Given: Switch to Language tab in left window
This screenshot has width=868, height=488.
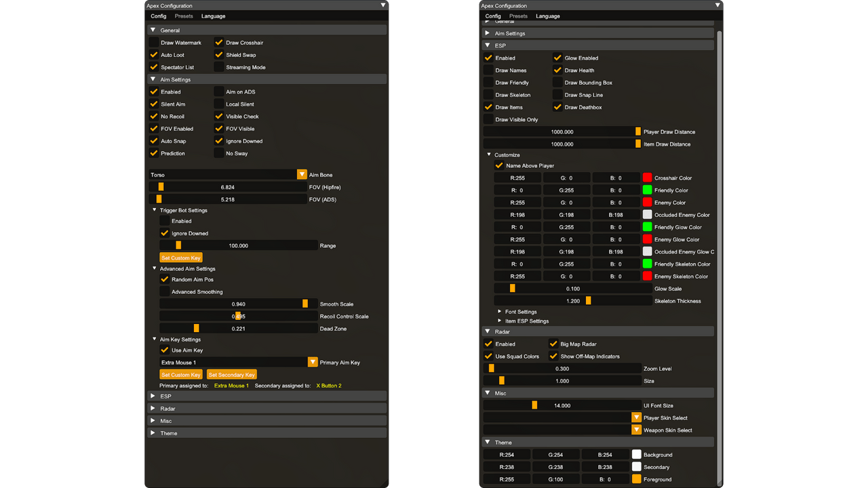Looking at the screenshot, I should tap(213, 16).
